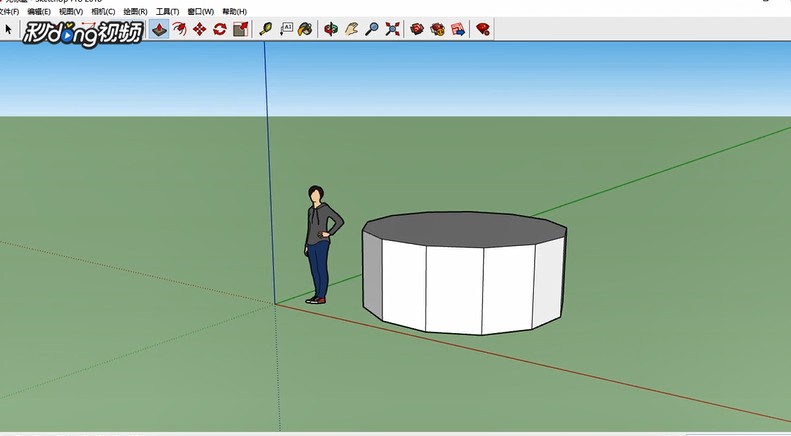Open the Extension Warehouse icon
The height and width of the screenshot is (436, 791).
(x=437, y=29)
